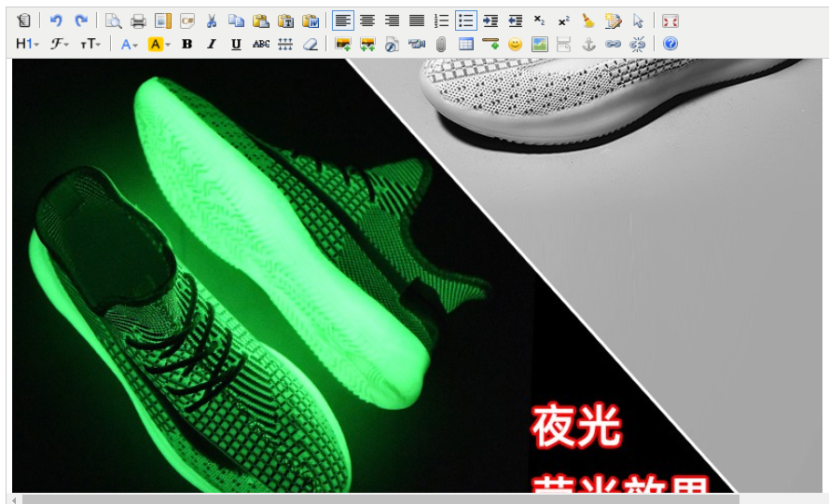Insert a hyperlink

click(613, 44)
